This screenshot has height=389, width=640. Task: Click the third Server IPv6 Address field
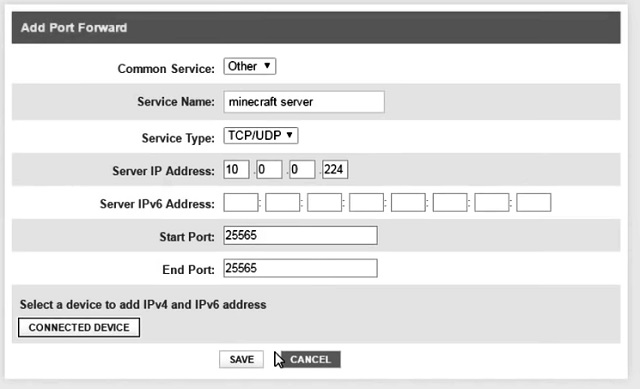click(x=324, y=202)
